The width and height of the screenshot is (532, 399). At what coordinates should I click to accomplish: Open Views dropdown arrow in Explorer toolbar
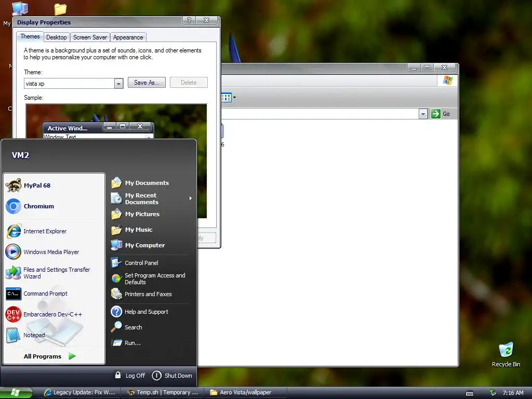234,98
